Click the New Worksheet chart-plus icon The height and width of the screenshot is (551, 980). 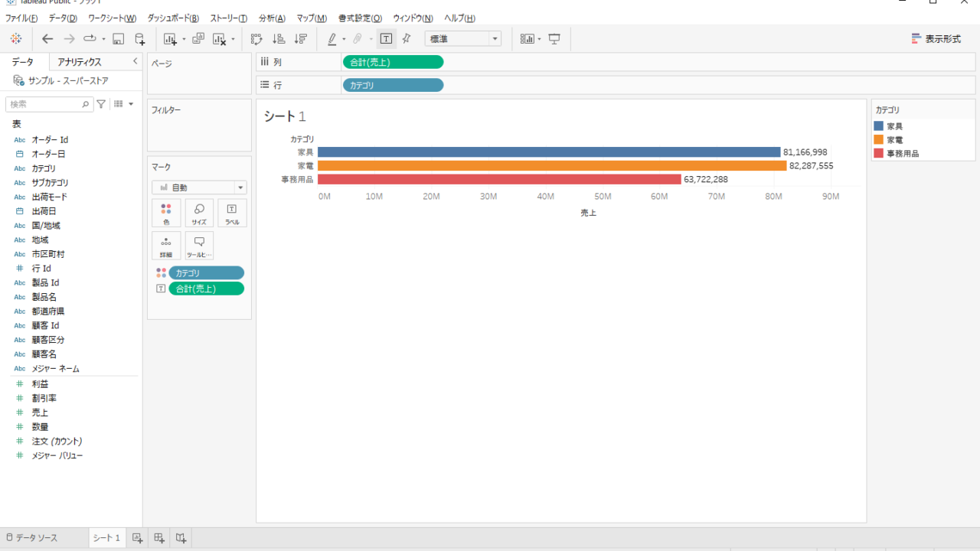(170, 38)
